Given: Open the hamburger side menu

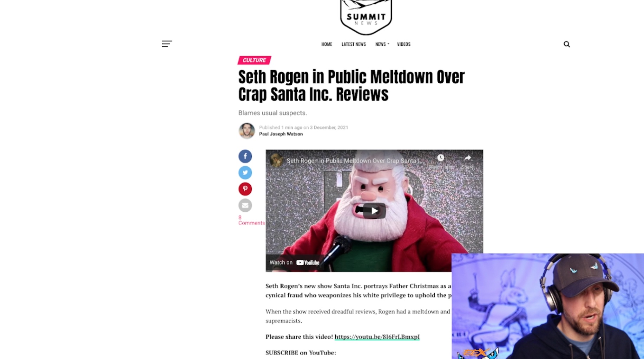Looking at the screenshot, I should pyautogui.click(x=167, y=44).
